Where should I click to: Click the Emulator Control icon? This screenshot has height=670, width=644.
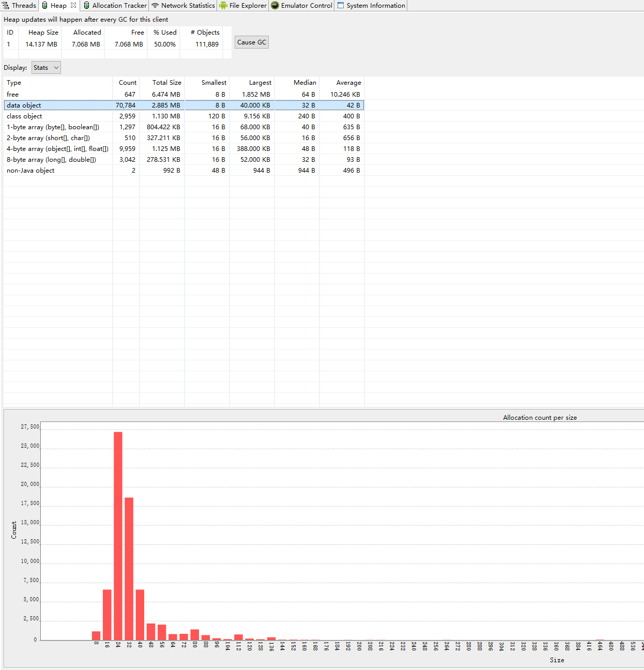click(x=274, y=5)
